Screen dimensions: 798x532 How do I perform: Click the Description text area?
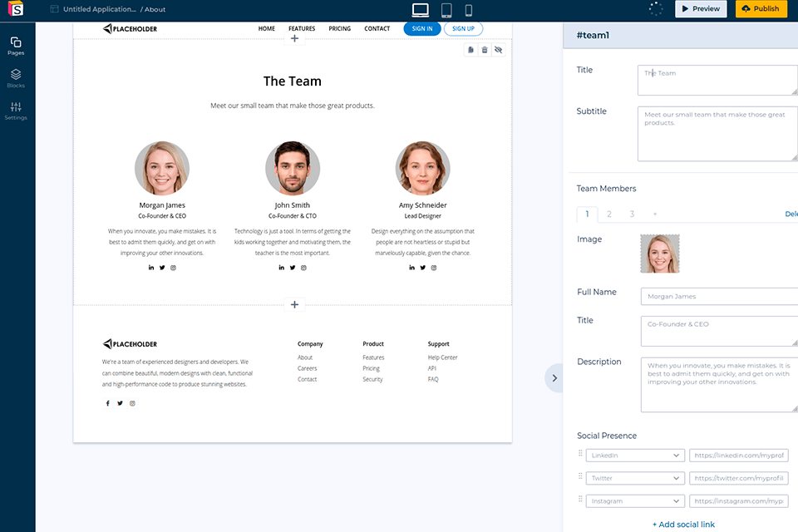click(x=720, y=385)
